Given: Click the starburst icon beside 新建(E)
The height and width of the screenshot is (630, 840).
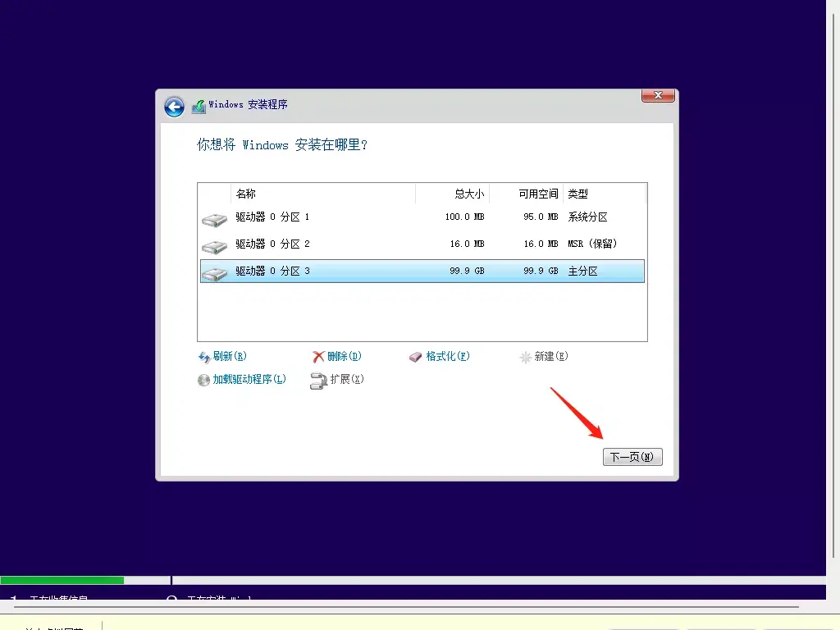Looking at the screenshot, I should 526,357.
